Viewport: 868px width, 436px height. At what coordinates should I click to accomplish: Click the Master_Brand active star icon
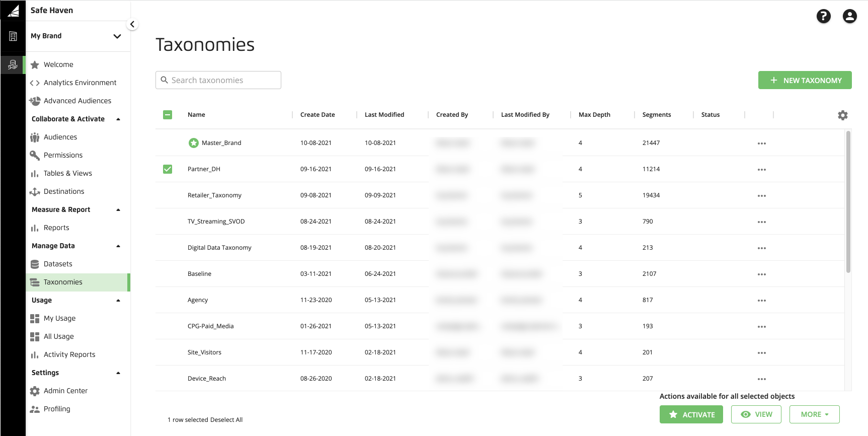click(x=193, y=143)
